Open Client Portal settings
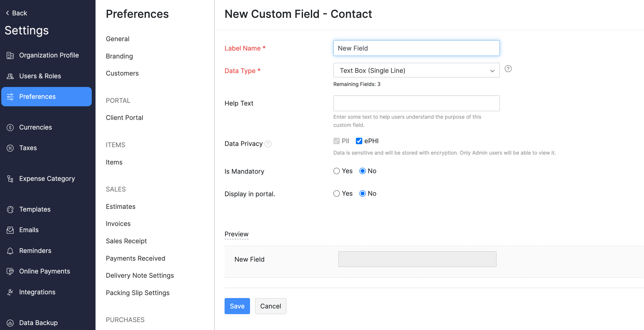The height and width of the screenshot is (330, 644). point(124,118)
